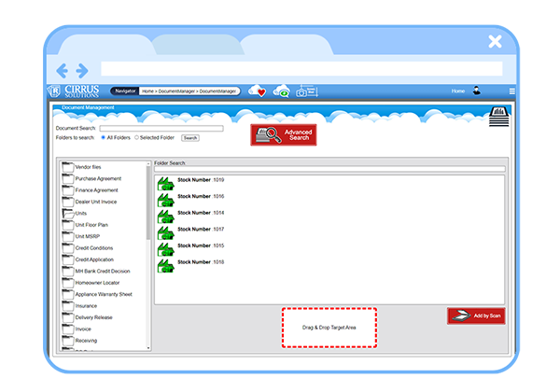Screen dimensions: 560x392
Task: Select the All Folders radio button
Action: point(103,137)
